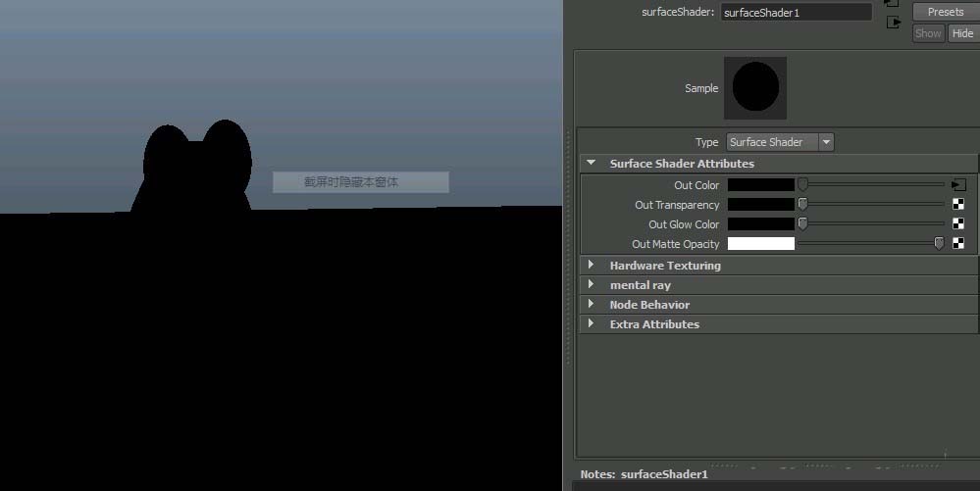Screen dimensions: 980x491
Task: Click the Type dropdown arrow button
Action: [x=826, y=142]
